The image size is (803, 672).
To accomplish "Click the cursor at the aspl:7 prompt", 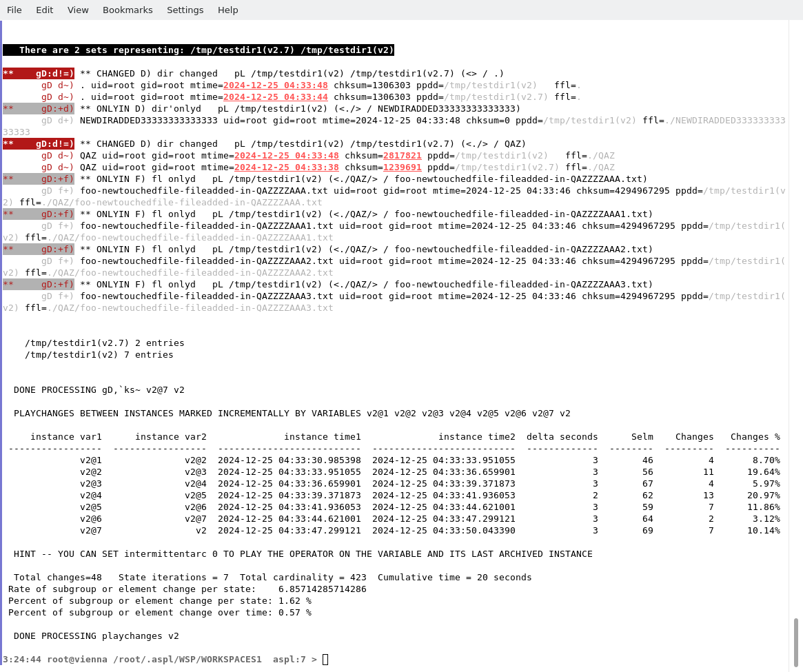I will [x=325, y=660].
